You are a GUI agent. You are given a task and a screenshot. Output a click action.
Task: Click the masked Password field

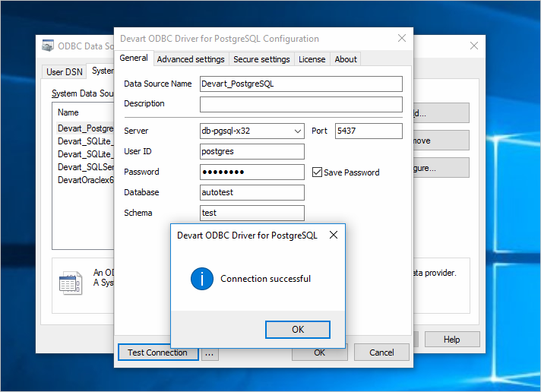(x=252, y=172)
